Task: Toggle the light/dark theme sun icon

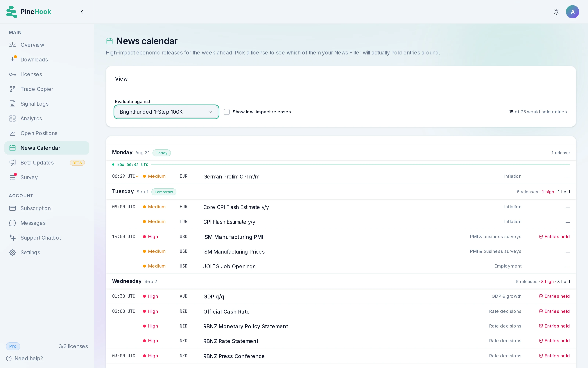Action: point(556,12)
